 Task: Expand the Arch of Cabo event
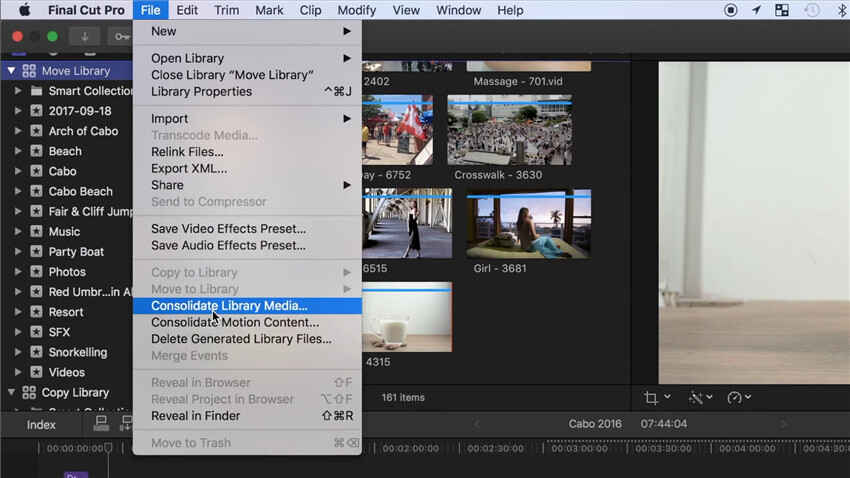(x=17, y=131)
